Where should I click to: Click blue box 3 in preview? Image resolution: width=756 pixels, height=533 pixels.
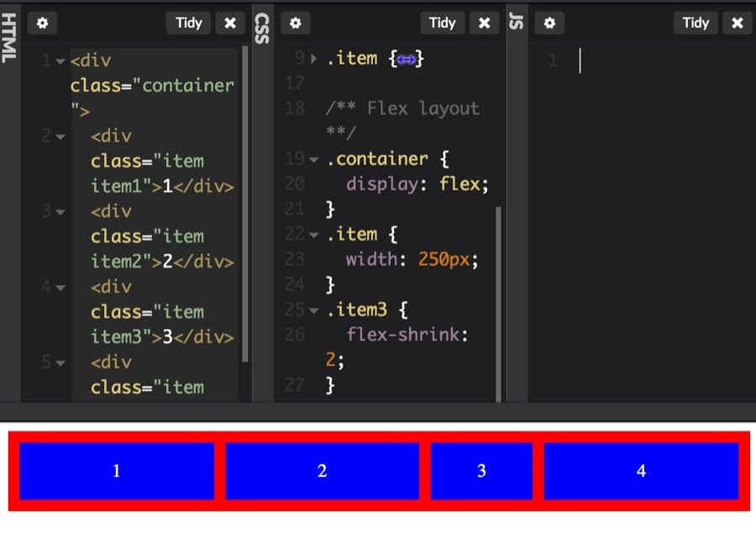click(x=481, y=471)
